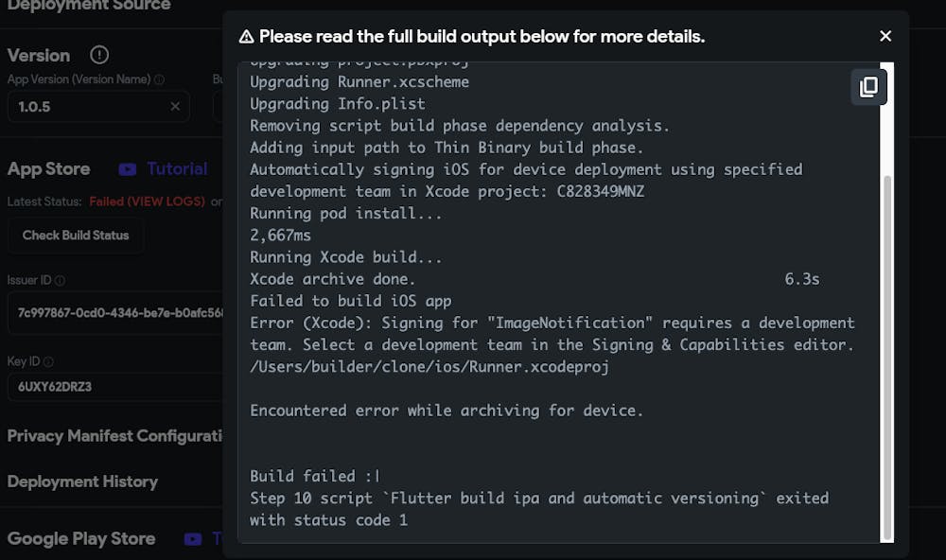The width and height of the screenshot is (946, 560).
Task: Click the Check Build Status button
Action: coord(76,236)
